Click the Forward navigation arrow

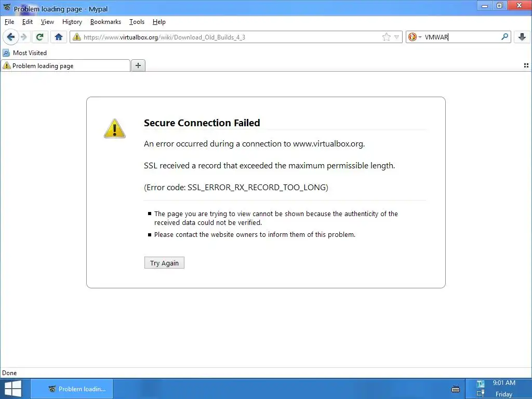tap(24, 37)
